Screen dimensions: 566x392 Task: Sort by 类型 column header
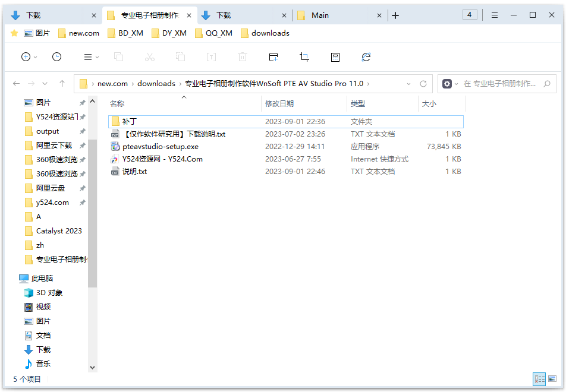pyautogui.click(x=358, y=104)
